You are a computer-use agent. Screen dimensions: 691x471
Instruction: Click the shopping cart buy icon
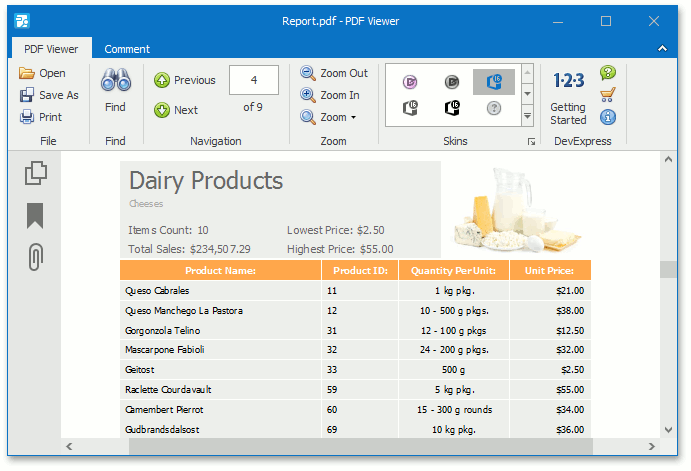(607, 95)
